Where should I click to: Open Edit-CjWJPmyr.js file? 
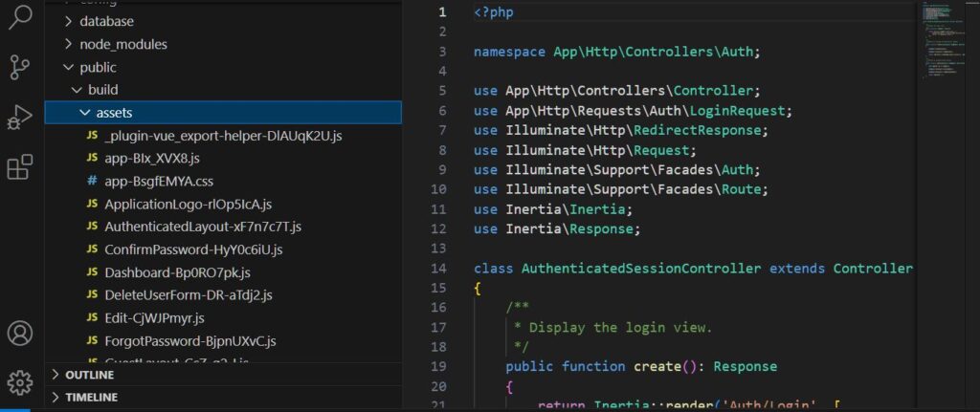[x=154, y=318]
